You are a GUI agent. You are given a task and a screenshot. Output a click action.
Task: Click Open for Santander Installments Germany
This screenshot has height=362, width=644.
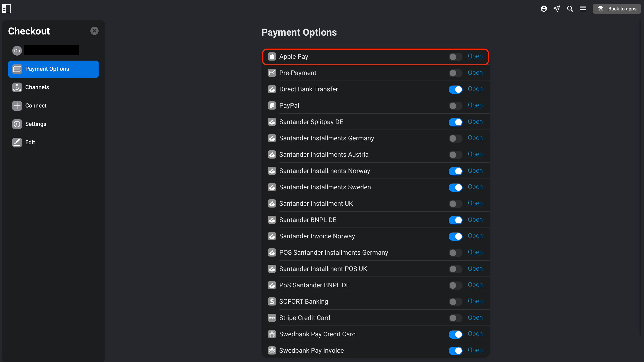(x=475, y=138)
